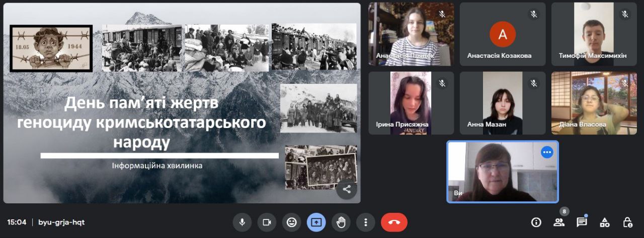The height and width of the screenshot is (238, 644).
Task: Show the participants list
Action: 559,222
